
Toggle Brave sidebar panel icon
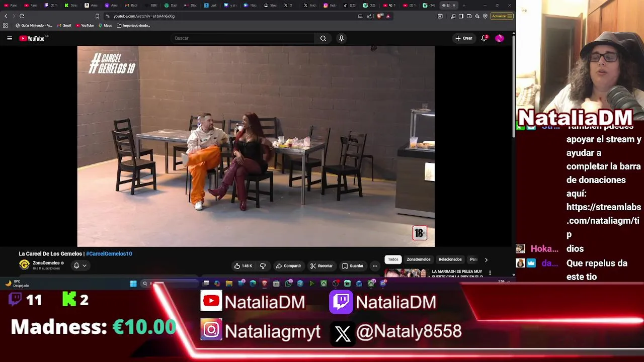[x=461, y=16]
